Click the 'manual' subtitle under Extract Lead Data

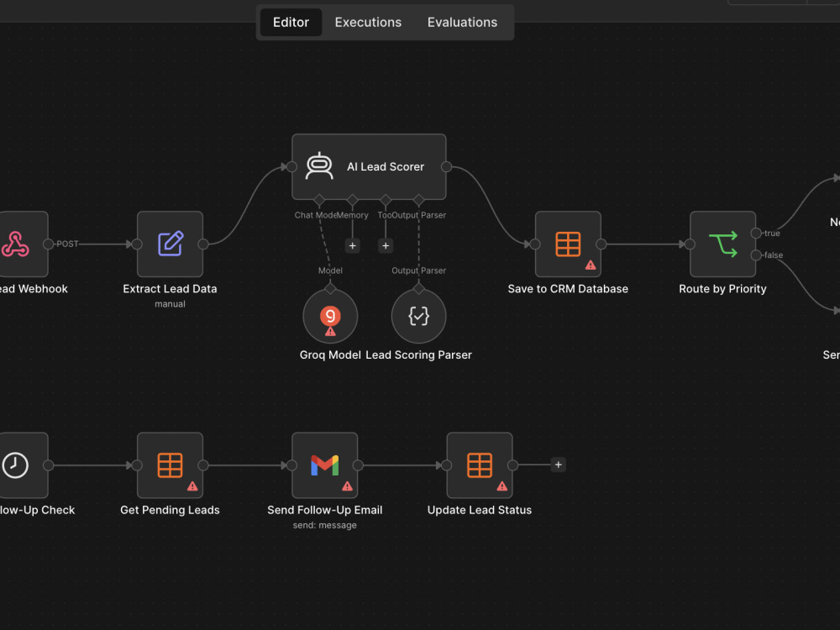(x=170, y=304)
